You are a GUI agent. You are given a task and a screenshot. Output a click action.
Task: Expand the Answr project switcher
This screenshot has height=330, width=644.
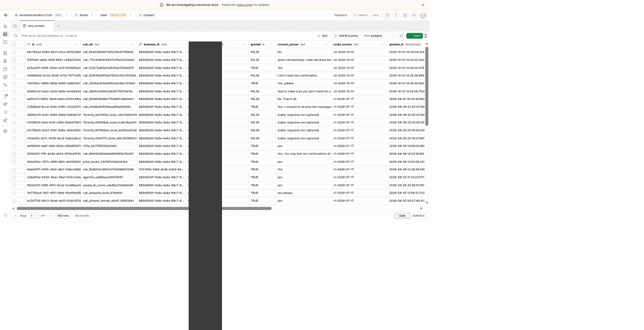coord(92,15)
